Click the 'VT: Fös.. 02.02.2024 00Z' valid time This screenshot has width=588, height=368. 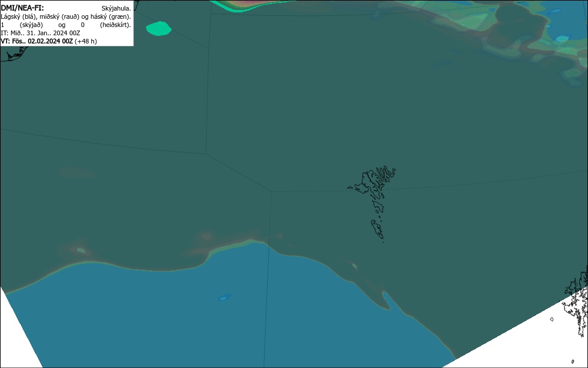point(36,41)
